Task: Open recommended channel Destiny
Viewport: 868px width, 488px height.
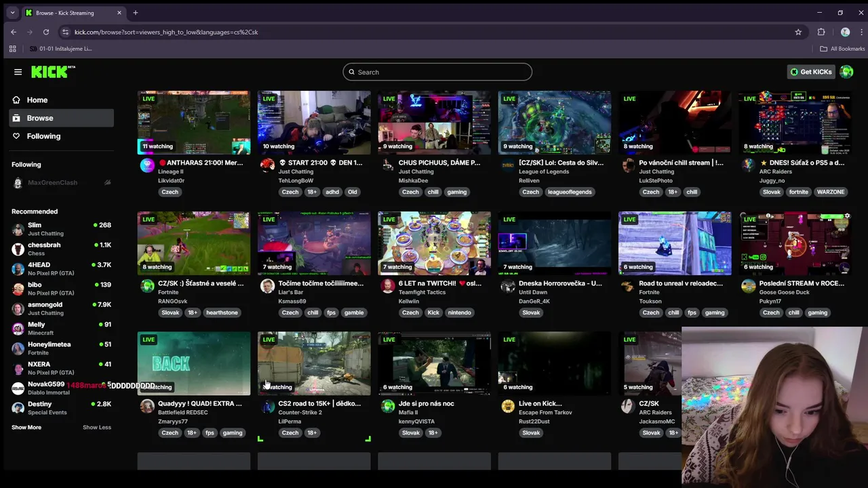Action: pyautogui.click(x=61, y=408)
